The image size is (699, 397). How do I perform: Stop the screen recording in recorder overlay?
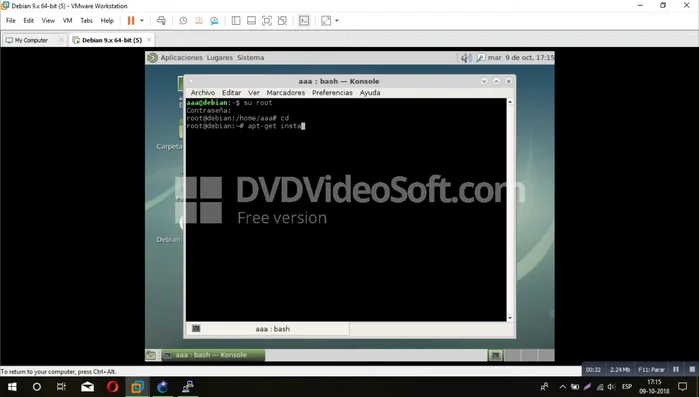pos(692,369)
